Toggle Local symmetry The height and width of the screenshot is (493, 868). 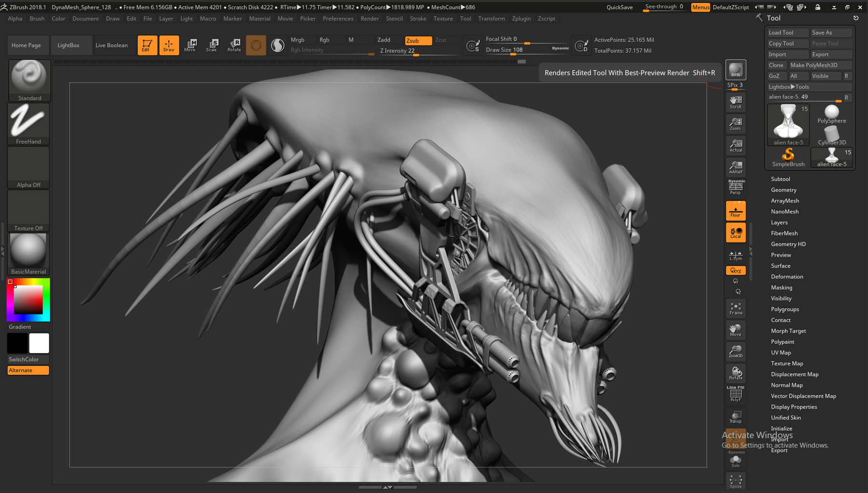click(x=735, y=232)
